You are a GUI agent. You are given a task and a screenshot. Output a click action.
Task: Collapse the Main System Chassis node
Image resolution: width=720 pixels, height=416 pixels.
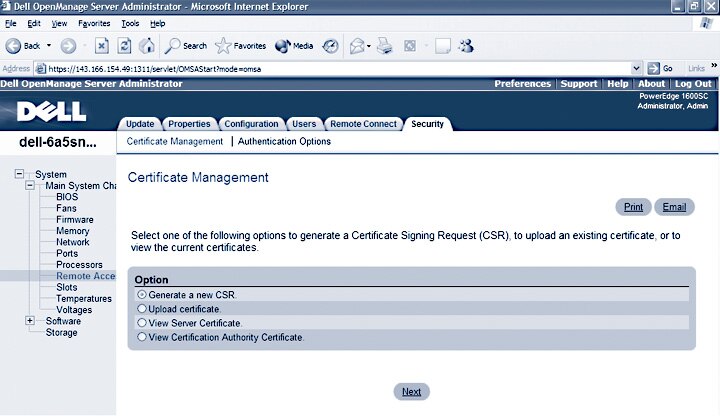(30, 185)
